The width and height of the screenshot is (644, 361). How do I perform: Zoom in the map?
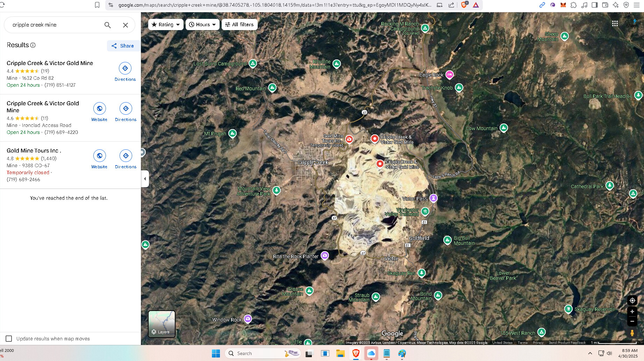632,311
